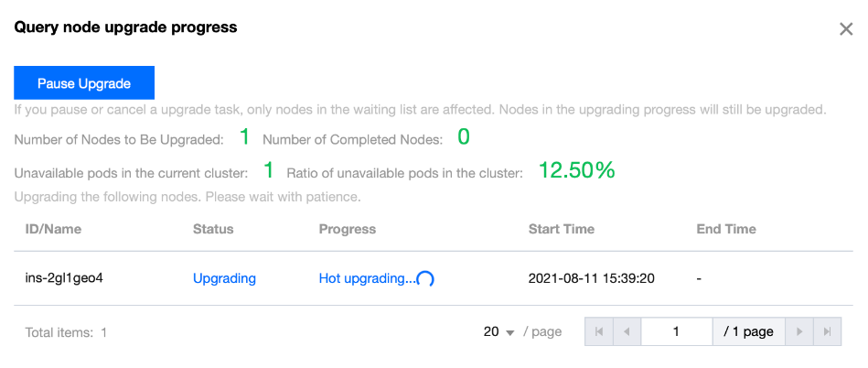Click the Progress column header
The width and height of the screenshot is (868, 368).
pos(347,229)
